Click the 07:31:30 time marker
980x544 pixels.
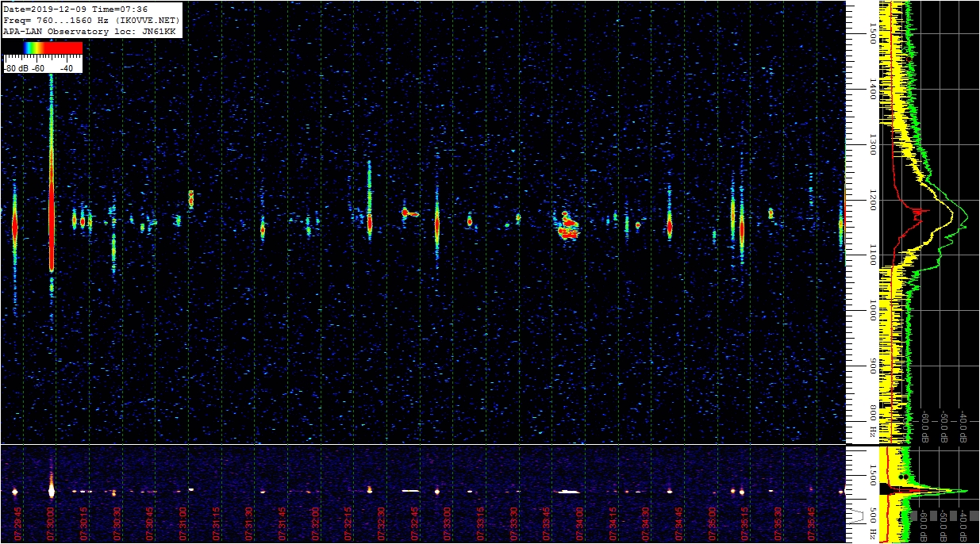tap(251, 524)
